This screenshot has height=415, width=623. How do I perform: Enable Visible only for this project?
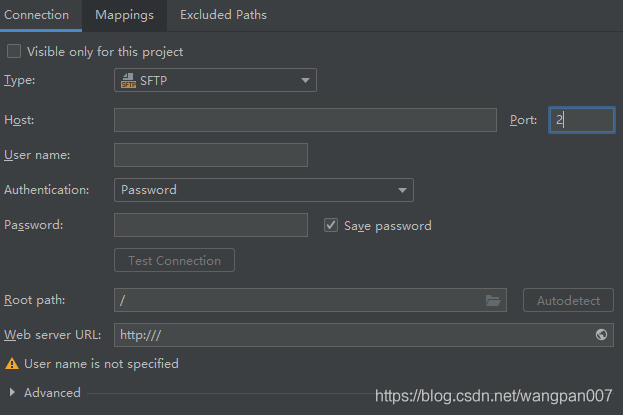(14, 51)
